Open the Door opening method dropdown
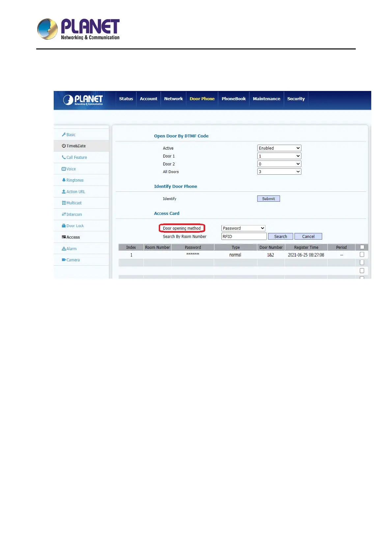The height and width of the screenshot is (555, 392). coord(243,228)
